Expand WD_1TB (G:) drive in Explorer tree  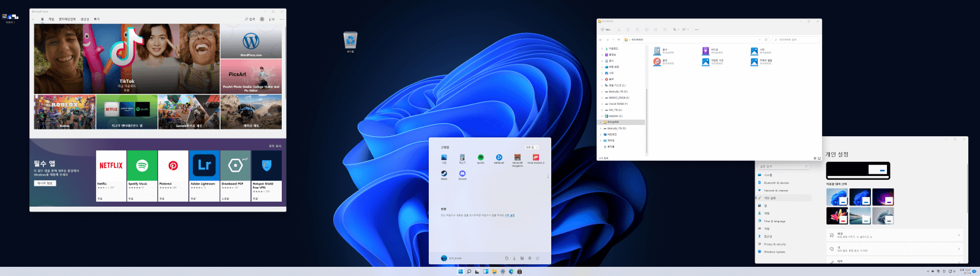[602, 110]
